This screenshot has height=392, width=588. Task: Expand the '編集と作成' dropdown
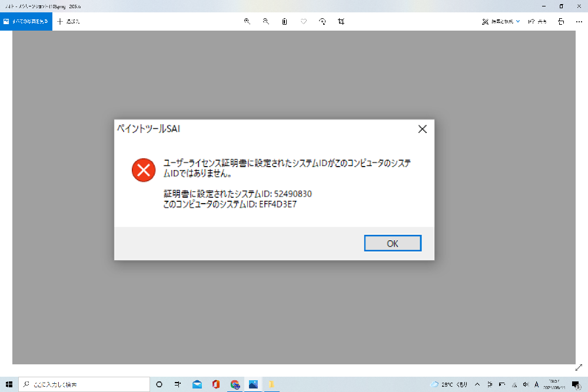(501, 21)
